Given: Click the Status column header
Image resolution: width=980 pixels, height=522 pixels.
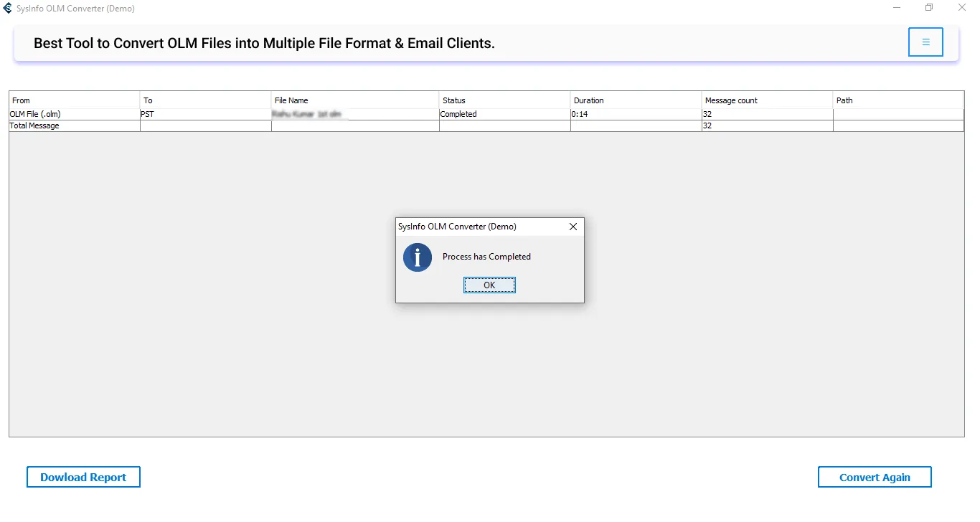Looking at the screenshot, I should coord(504,100).
